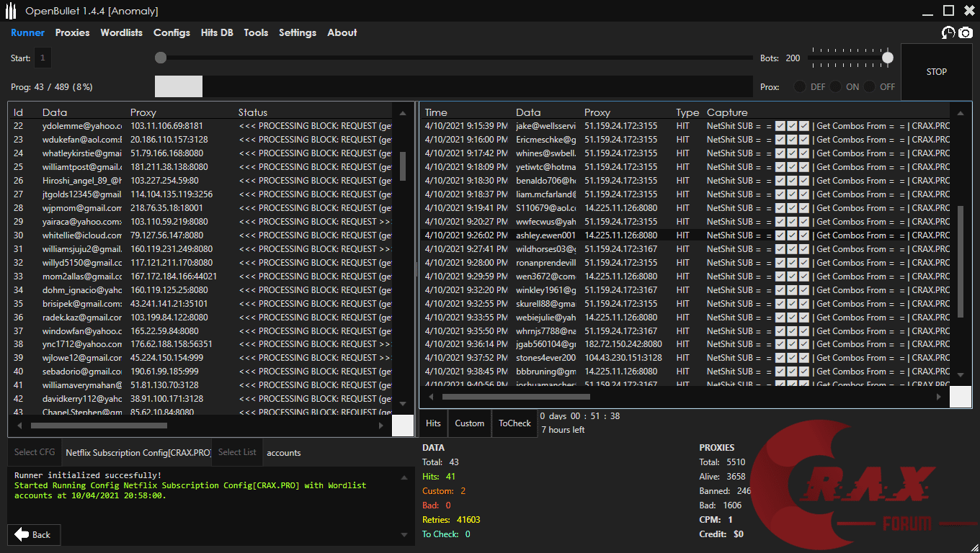Click hits table vertical scrollbar thumb
This screenshot has width=980, height=553.
click(x=960, y=261)
